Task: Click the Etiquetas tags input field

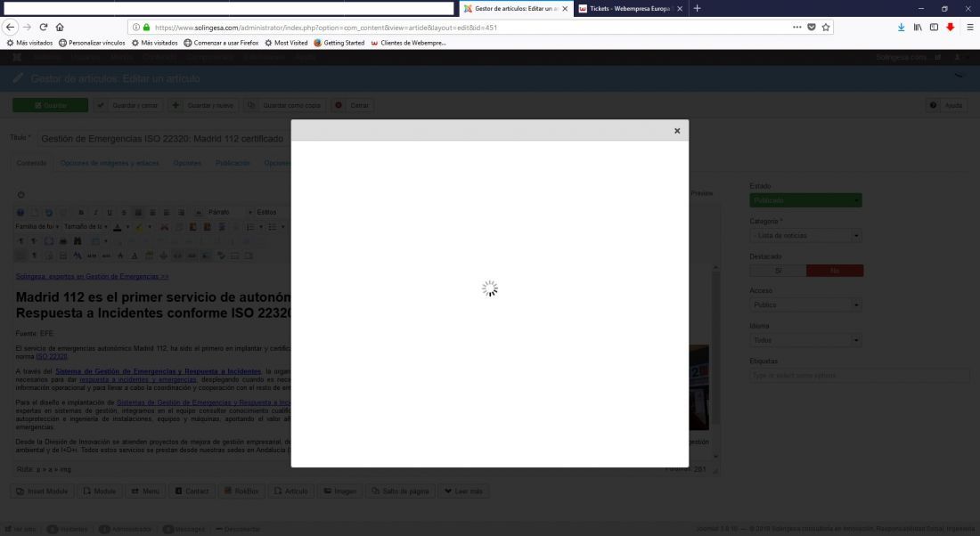Action: click(x=860, y=376)
